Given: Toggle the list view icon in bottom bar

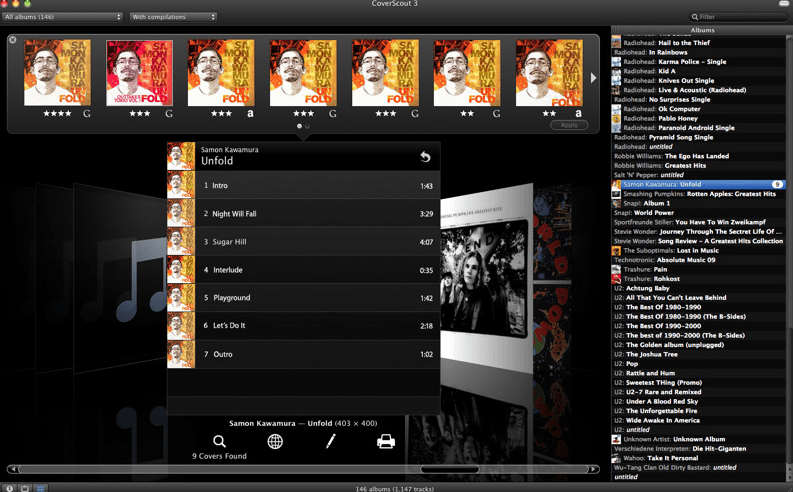Looking at the screenshot, I should tap(40, 488).
